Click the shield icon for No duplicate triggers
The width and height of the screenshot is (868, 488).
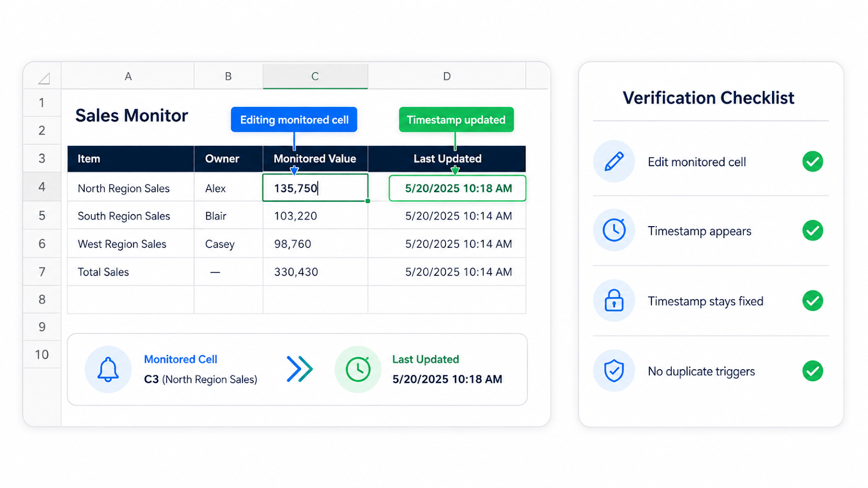point(614,371)
